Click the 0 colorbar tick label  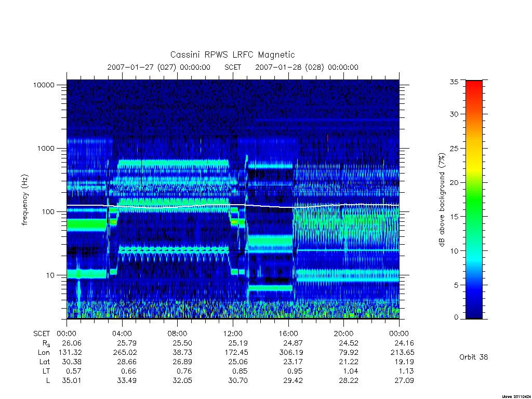[x=456, y=317]
